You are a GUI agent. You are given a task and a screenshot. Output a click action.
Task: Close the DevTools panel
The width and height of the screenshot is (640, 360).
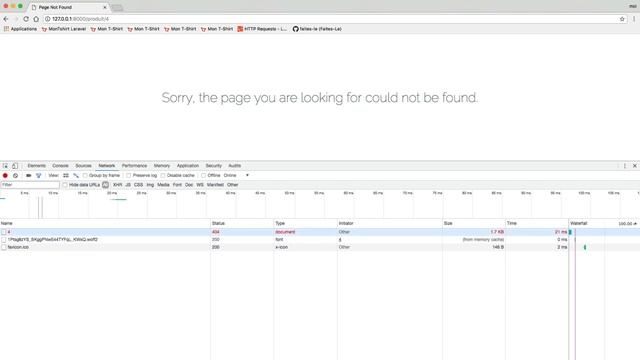coord(635,166)
